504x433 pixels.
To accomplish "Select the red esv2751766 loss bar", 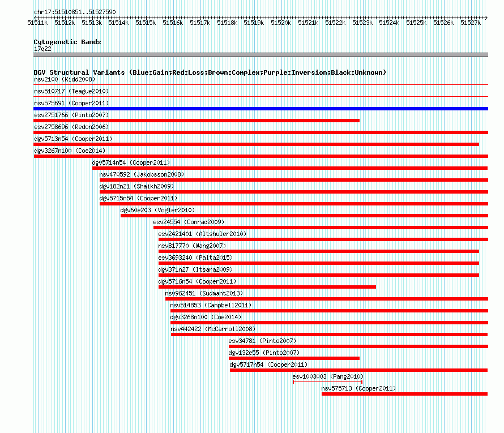I will pos(197,121).
